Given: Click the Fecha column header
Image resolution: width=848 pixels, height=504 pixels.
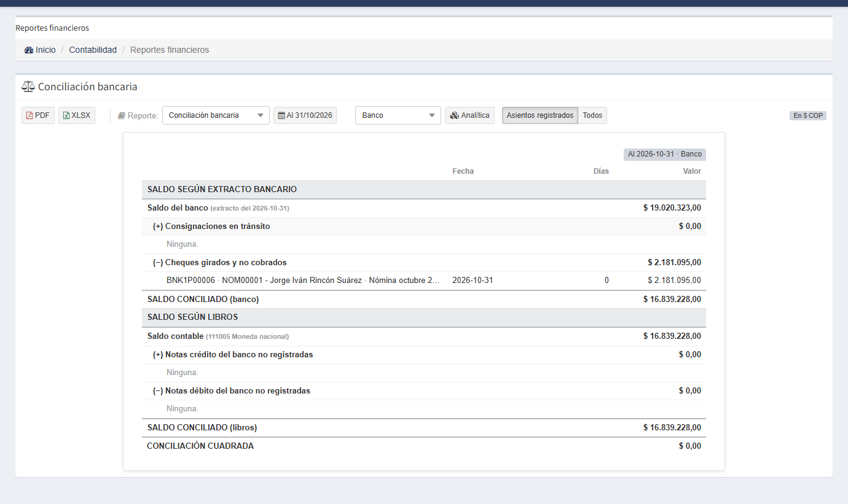Looking at the screenshot, I should point(463,171).
